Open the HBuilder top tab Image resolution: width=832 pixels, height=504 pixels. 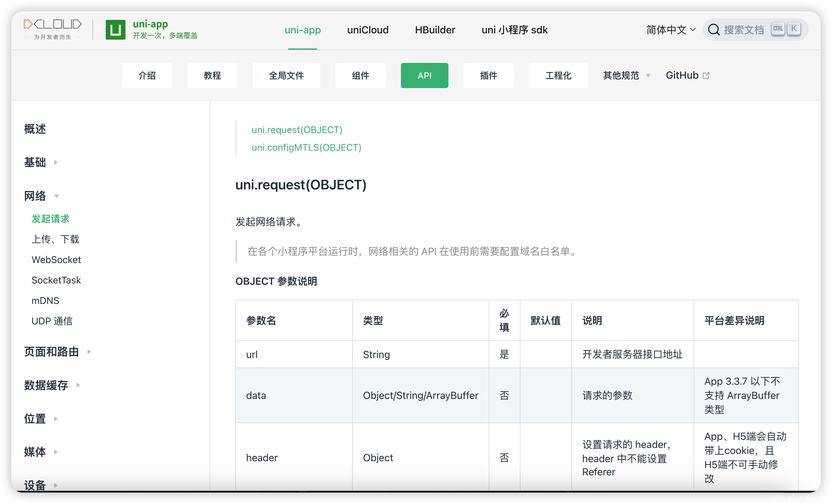pos(435,30)
